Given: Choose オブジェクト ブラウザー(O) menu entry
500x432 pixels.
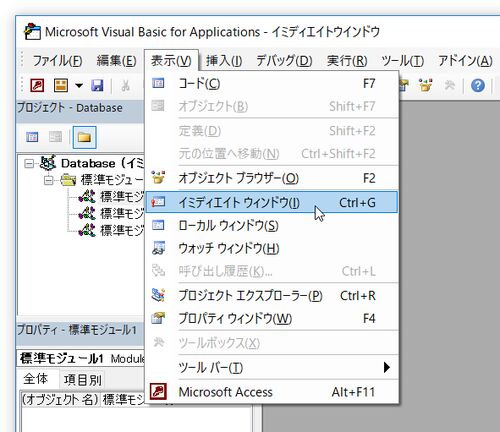Looking at the screenshot, I should 272,178.
